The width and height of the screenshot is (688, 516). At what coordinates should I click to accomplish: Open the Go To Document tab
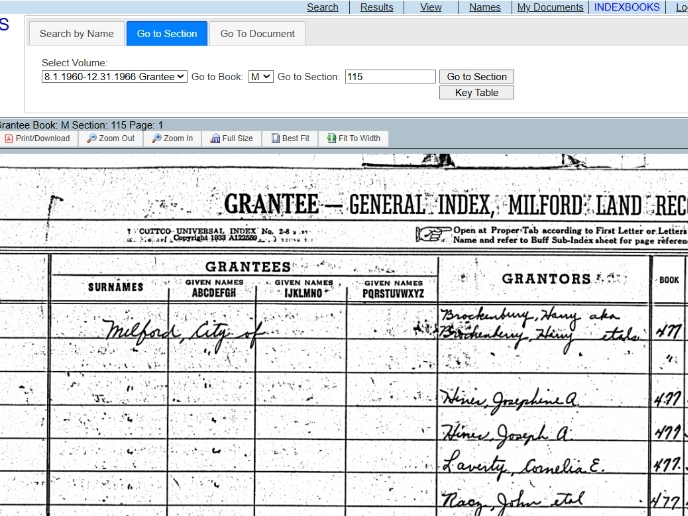(258, 34)
